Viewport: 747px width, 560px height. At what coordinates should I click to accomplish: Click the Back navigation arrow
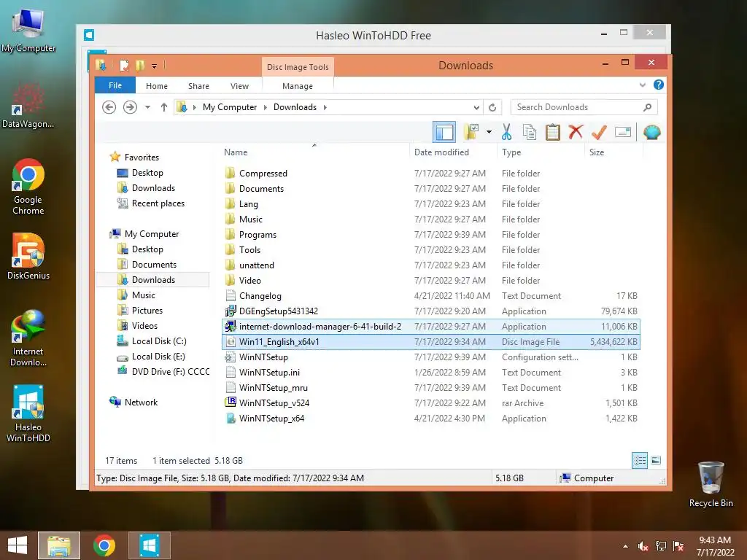point(109,107)
